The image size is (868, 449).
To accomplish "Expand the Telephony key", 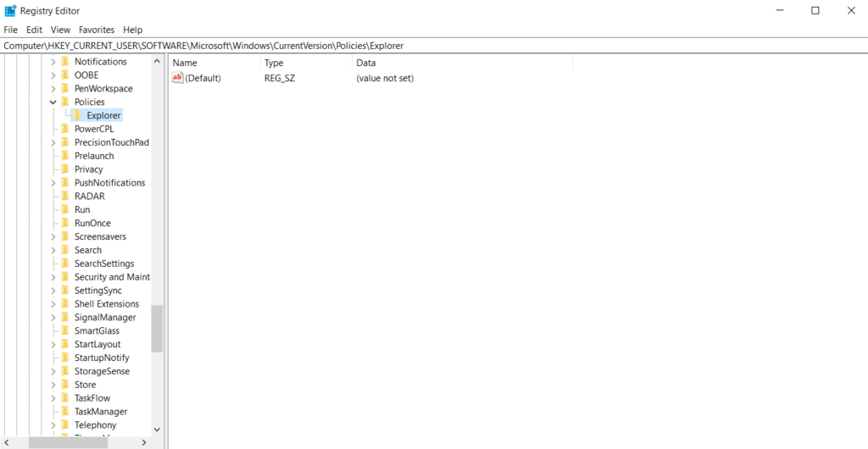I will 53,424.
